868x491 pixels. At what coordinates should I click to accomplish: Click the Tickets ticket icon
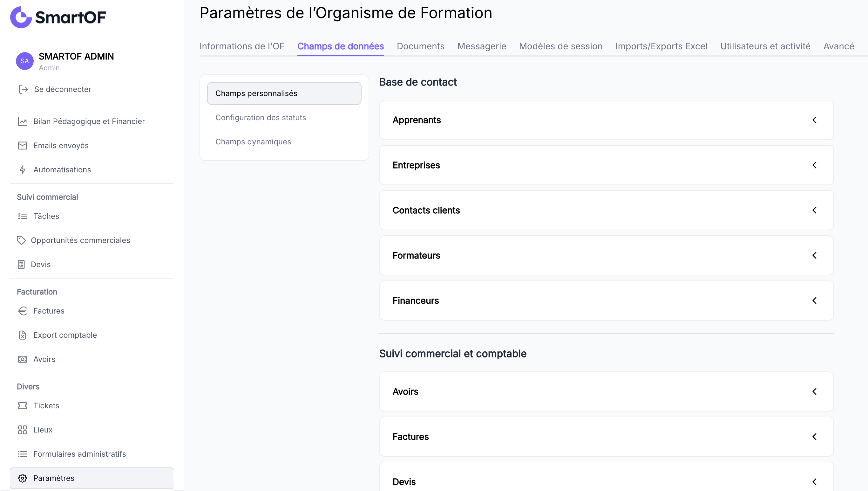click(x=22, y=406)
